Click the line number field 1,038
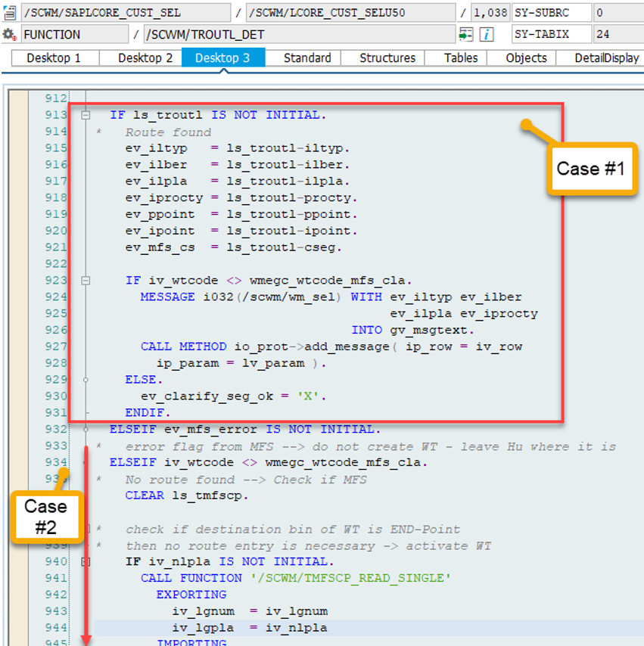 pos(490,13)
